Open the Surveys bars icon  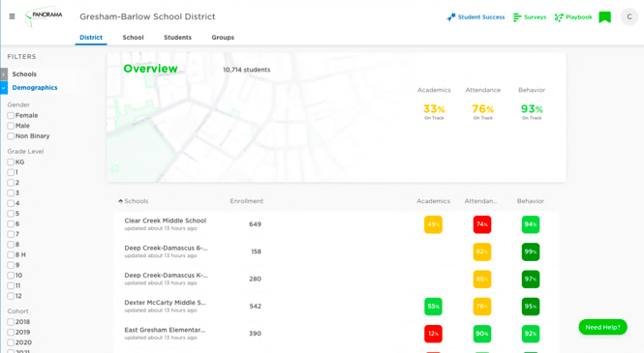pyautogui.click(x=517, y=17)
